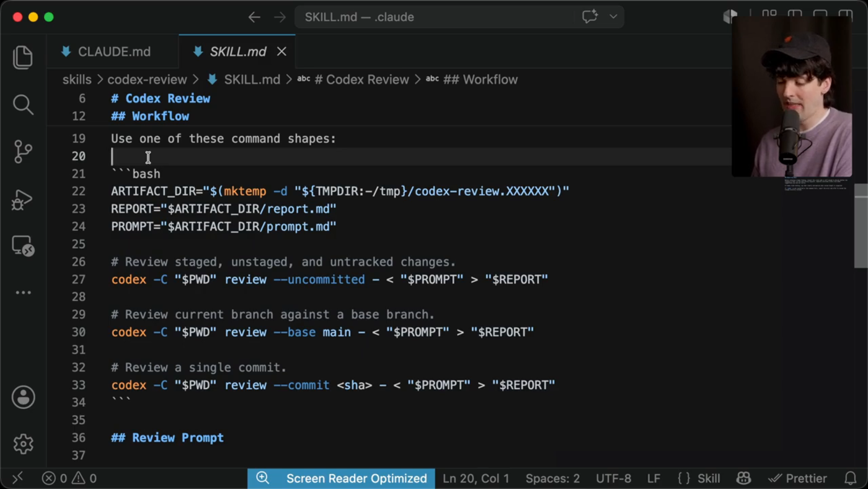Open the codex-review breadcrumb folder
Screen dimensions: 868x489
click(147, 79)
